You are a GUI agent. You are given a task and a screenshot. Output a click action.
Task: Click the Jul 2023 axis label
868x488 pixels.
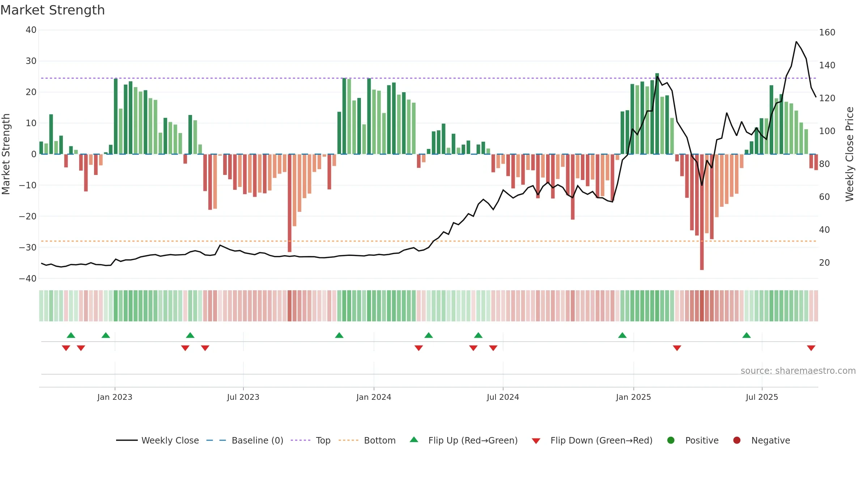(x=243, y=397)
